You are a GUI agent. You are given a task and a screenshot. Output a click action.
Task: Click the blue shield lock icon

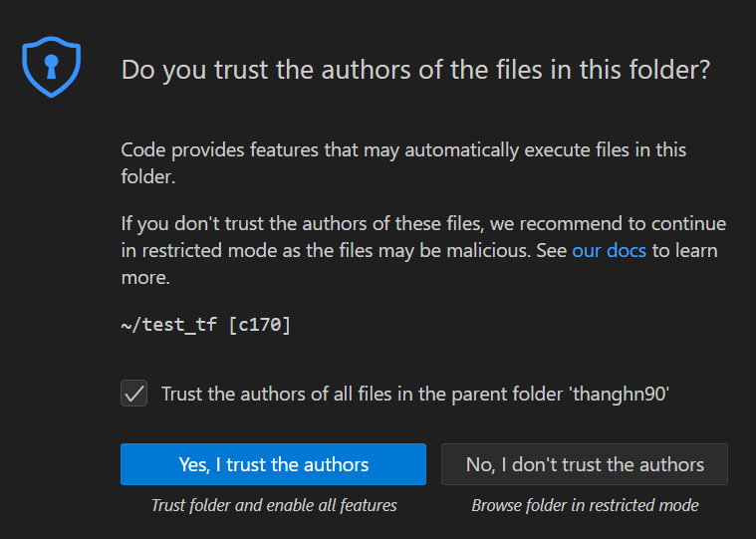click(51, 65)
